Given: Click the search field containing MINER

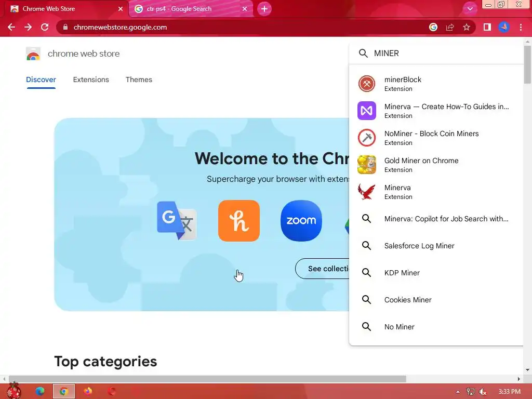Looking at the screenshot, I should pyautogui.click(x=436, y=54).
